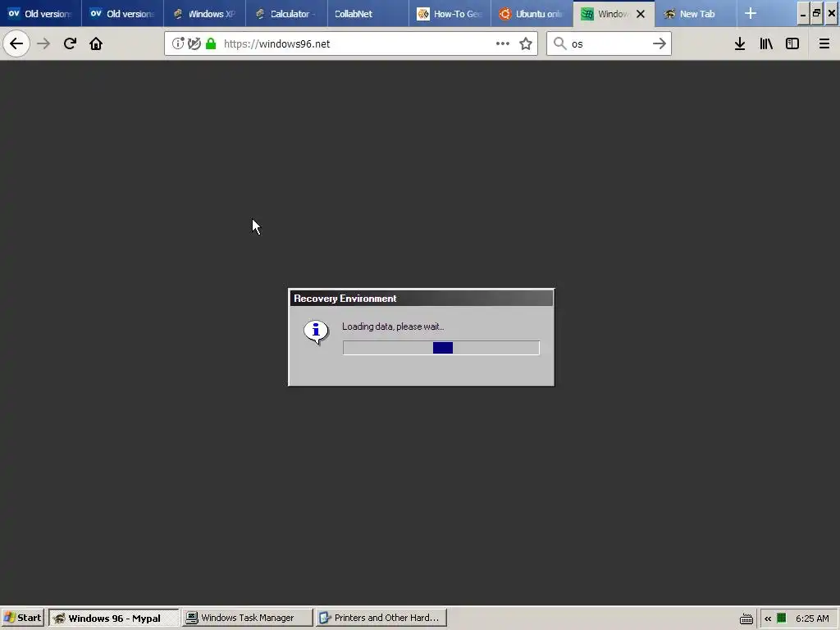Open Windows Task Manager from taskbar

click(247, 618)
